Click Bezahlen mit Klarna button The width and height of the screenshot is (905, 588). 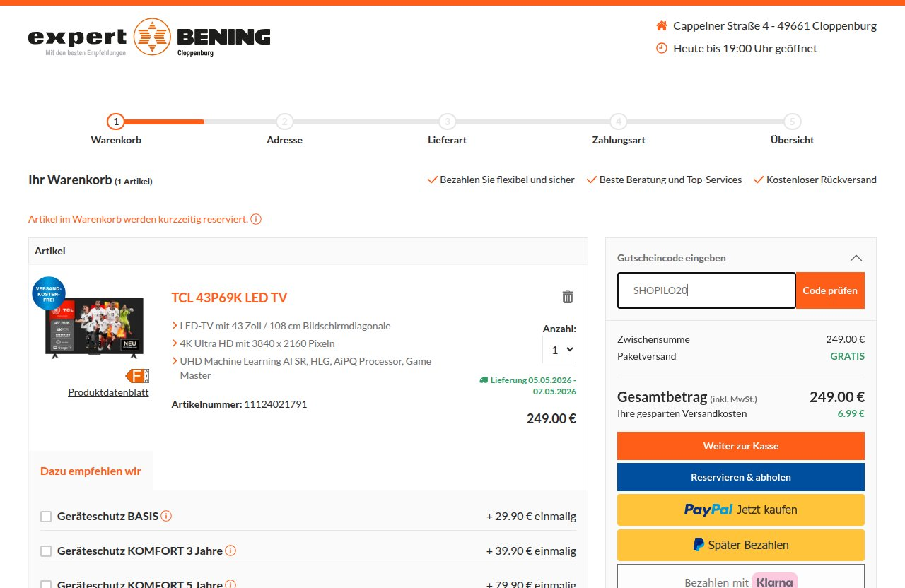coord(741,577)
